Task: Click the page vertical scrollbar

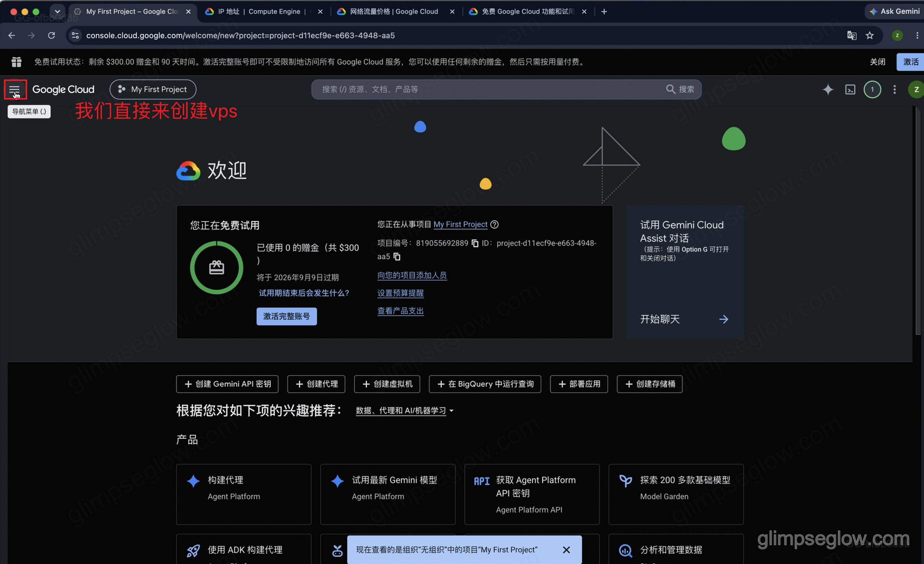Action: [x=918, y=220]
